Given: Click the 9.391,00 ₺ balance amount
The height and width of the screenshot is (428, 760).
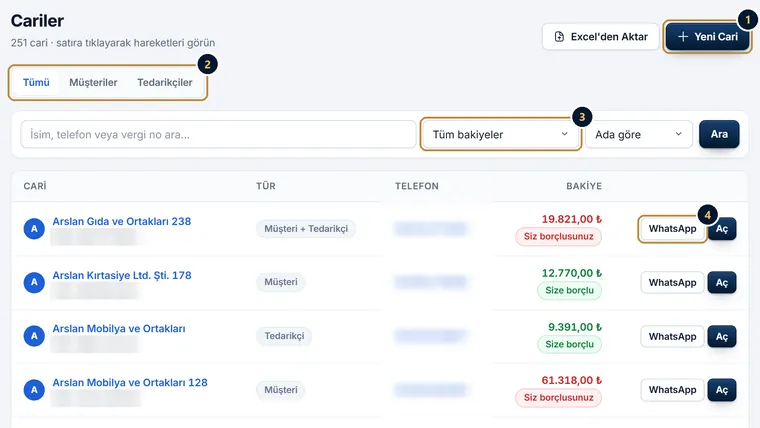Looking at the screenshot, I should [x=575, y=327].
